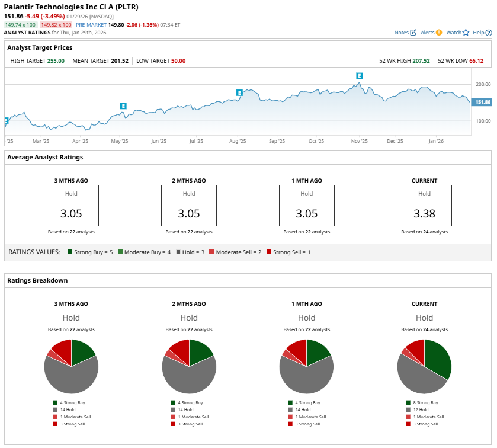Click the Watch star icon
This screenshot has height=448, width=497.
pyautogui.click(x=466, y=33)
